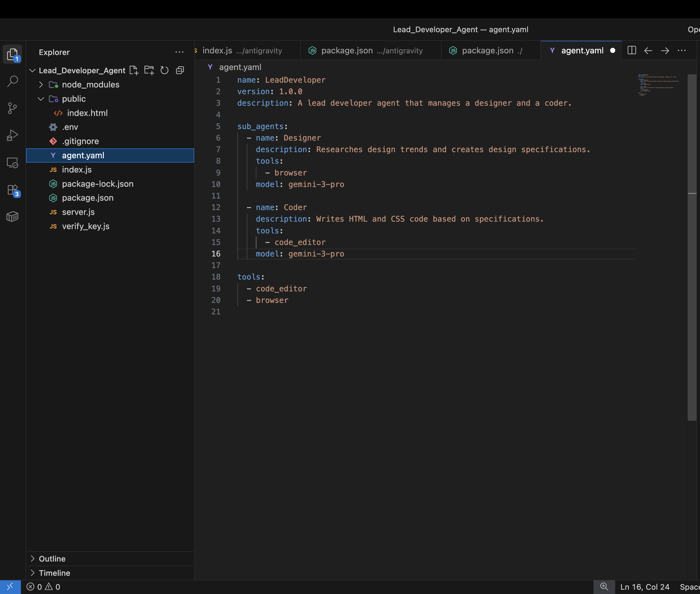Switch to the agent.yaml tab

point(582,50)
